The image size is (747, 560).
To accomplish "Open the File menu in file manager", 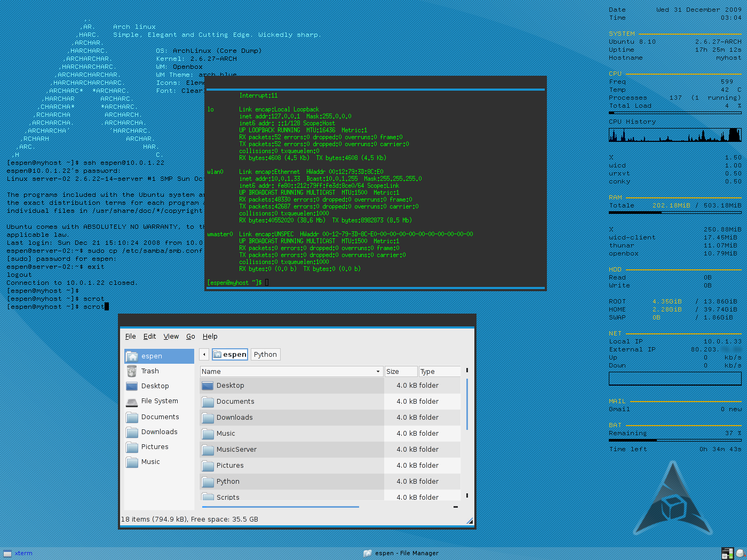I will (130, 337).
